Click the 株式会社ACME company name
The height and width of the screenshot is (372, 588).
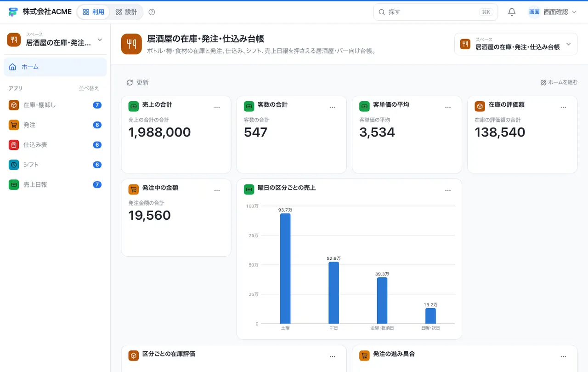(x=47, y=12)
